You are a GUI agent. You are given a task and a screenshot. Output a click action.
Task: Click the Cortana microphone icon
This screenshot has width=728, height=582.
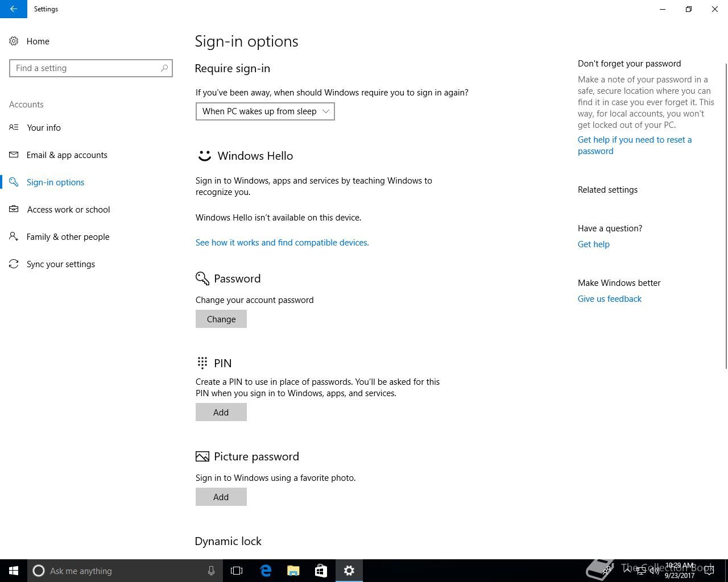tap(211, 571)
